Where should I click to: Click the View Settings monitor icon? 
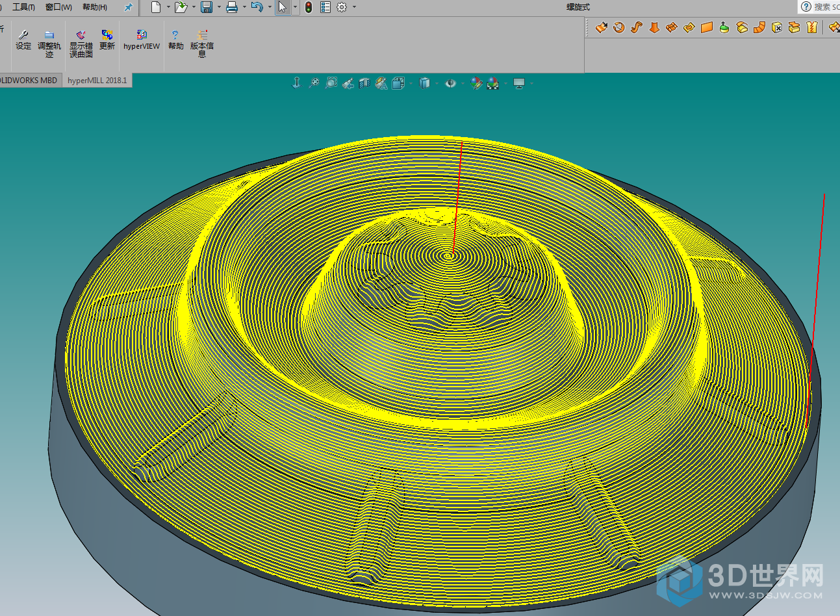(x=519, y=83)
